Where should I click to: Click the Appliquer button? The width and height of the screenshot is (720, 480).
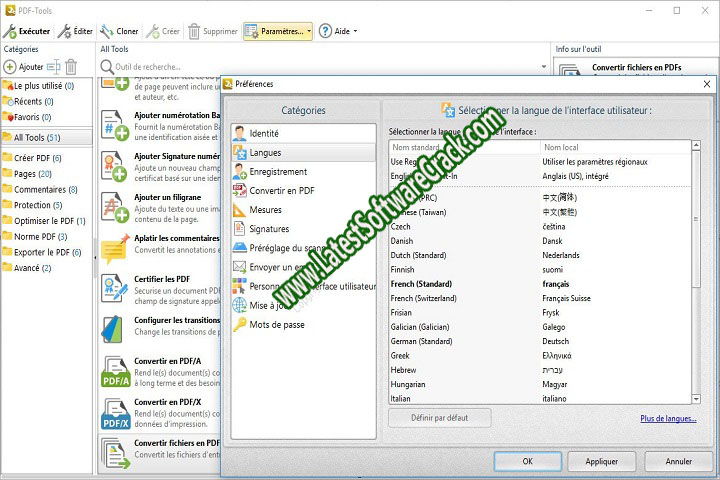tap(602, 461)
